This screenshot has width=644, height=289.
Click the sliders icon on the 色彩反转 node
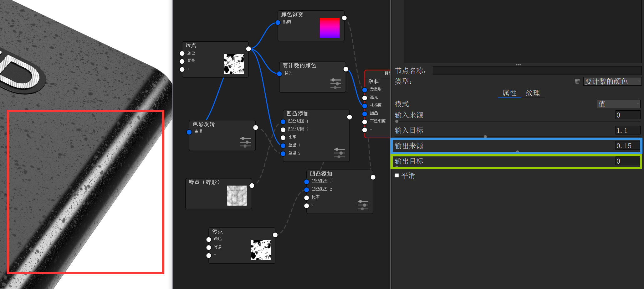(245, 142)
